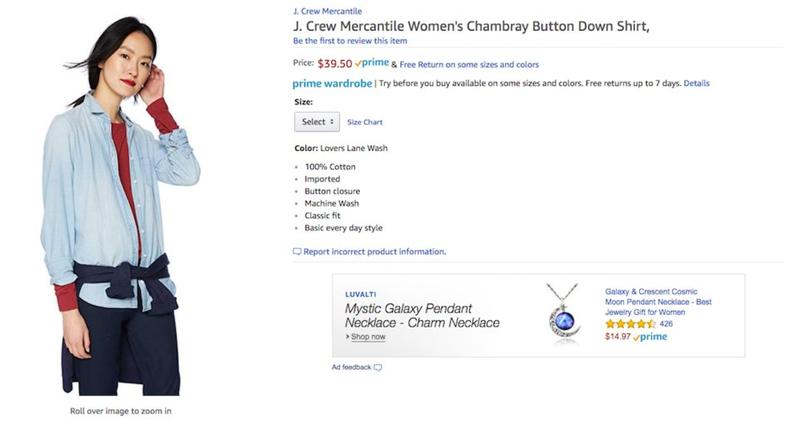
Task: Click the prime logo beside the $39.50 price
Action: (371, 64)
